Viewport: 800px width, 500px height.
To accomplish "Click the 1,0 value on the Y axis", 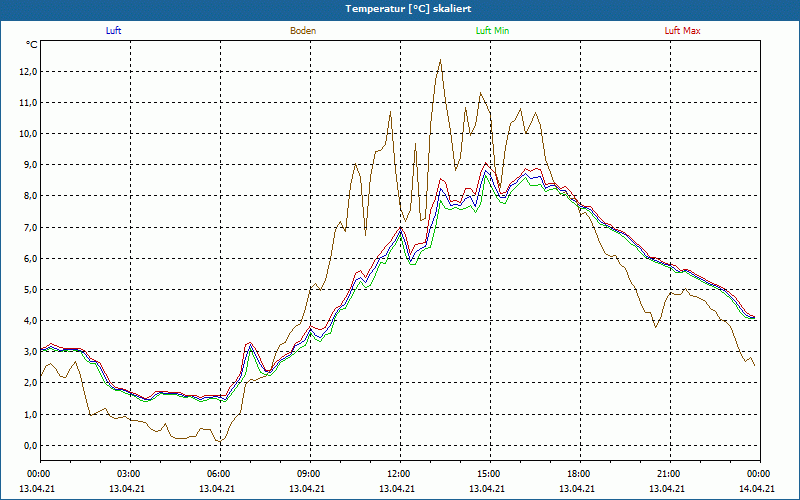I will click(30, 414).
